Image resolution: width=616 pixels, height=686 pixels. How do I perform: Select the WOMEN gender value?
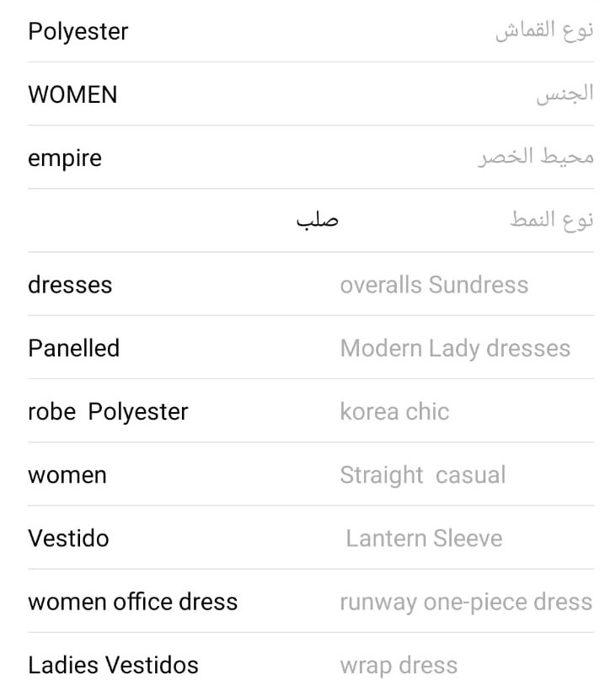[x=72, y=95]
